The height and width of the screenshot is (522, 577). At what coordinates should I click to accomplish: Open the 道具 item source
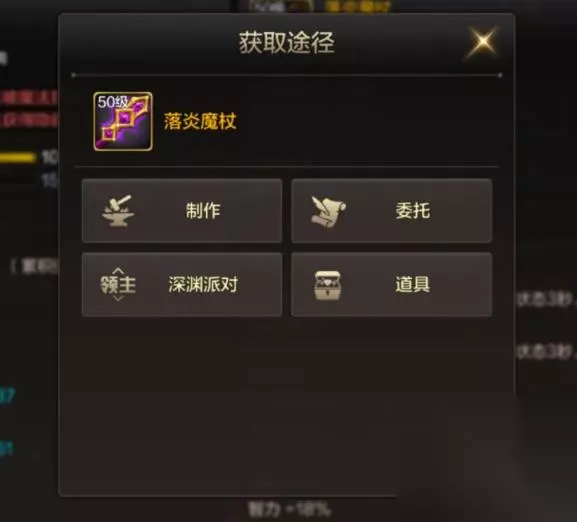pyautogui.click(x=392, y=284)
